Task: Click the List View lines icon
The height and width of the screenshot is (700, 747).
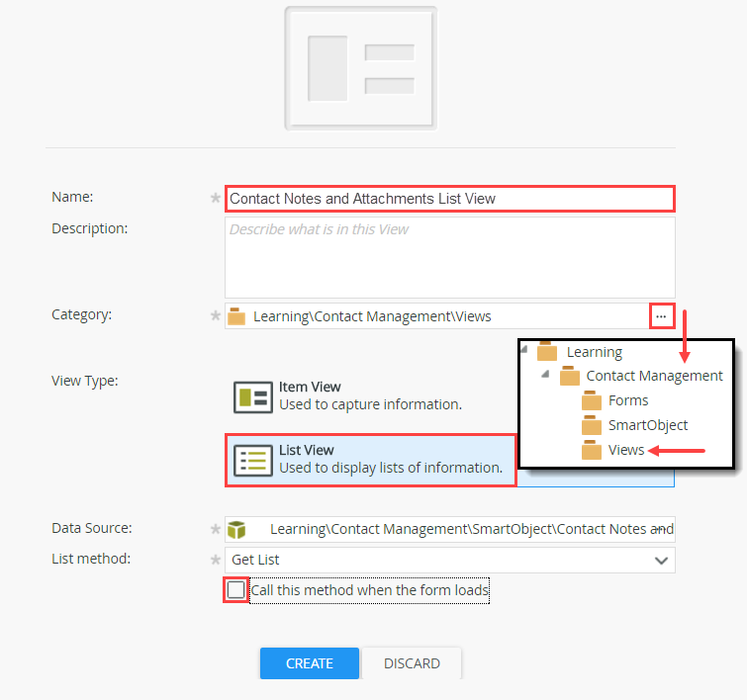Action: [x=253, y=461]
